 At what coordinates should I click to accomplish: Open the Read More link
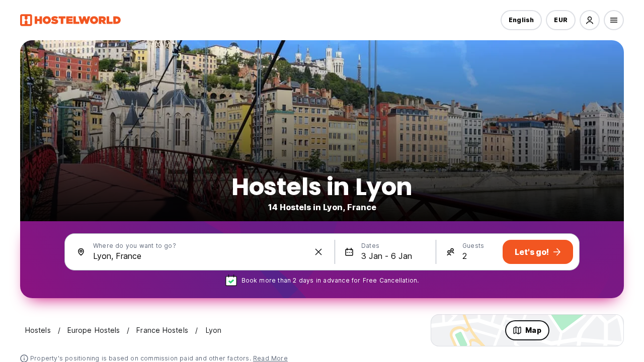(270, 358)
